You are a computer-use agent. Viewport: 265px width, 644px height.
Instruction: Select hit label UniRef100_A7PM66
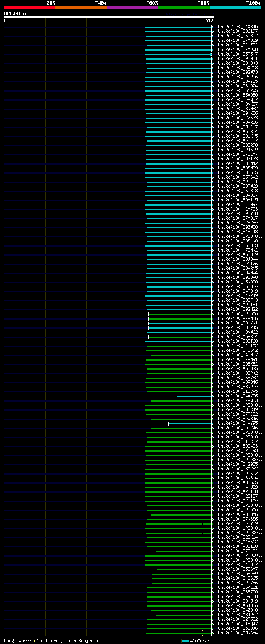tap(238, 318)
